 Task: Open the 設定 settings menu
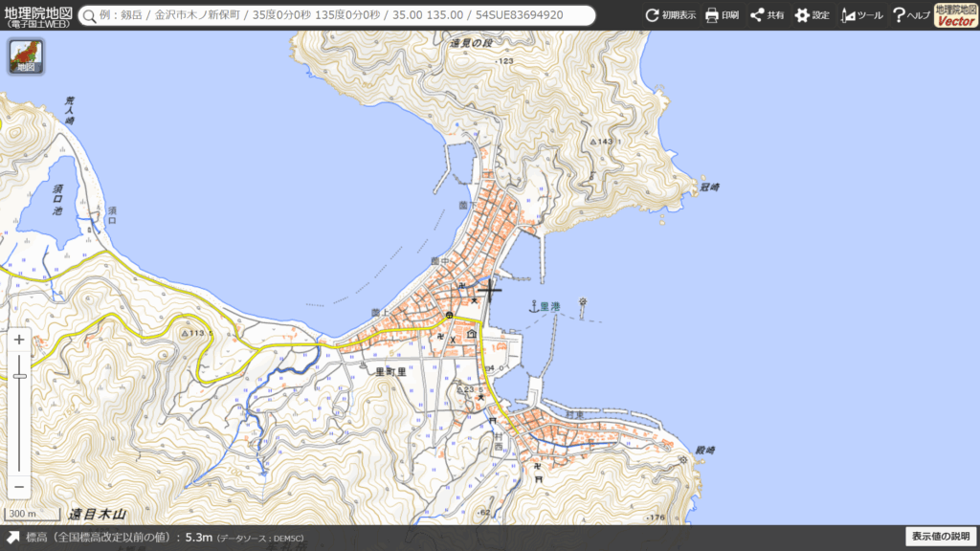click(x=812, y=15)
